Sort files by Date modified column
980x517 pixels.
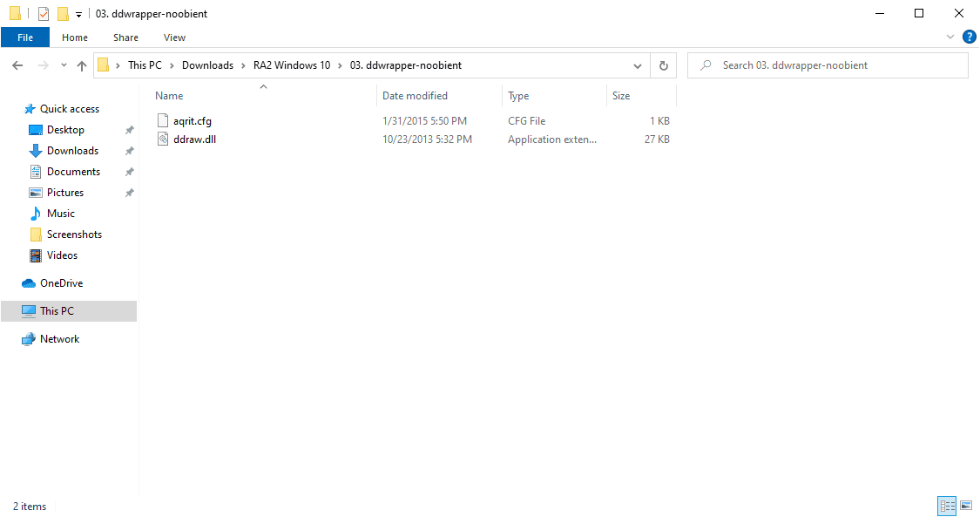(x=415, y=96)
